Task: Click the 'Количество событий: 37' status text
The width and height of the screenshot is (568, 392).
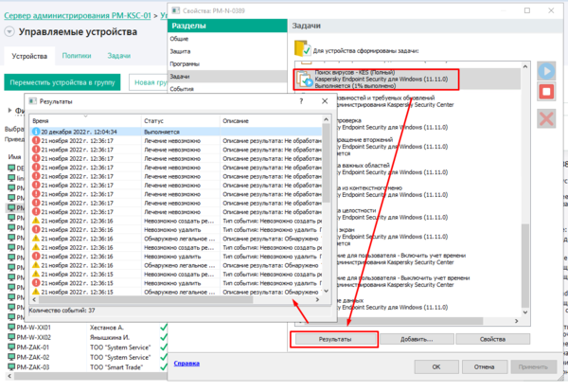Action: pos(62,311)
